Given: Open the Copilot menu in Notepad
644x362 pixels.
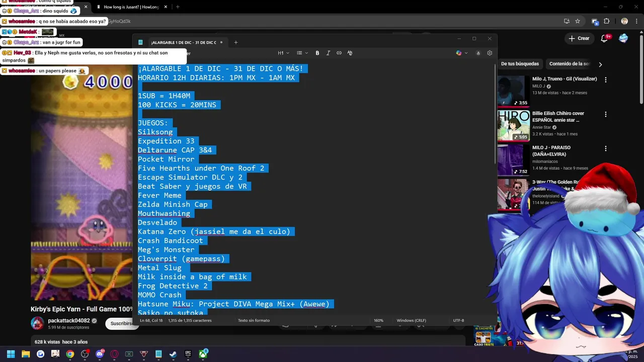Looking at the screenshot, I should click(x=461, y=53).
